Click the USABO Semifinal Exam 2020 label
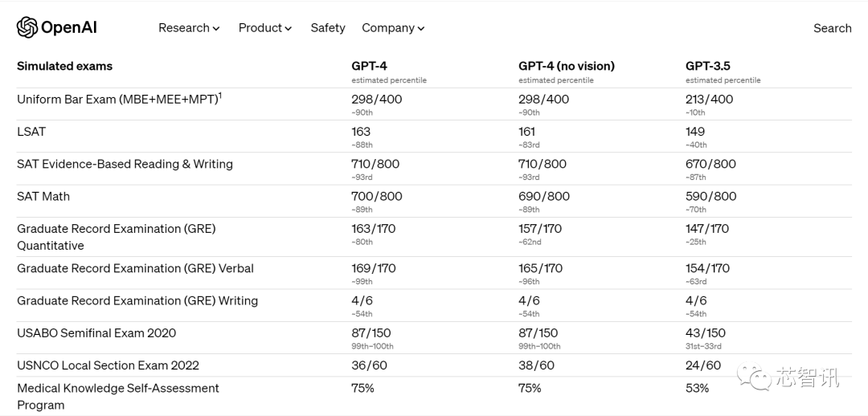 (96, 332)
